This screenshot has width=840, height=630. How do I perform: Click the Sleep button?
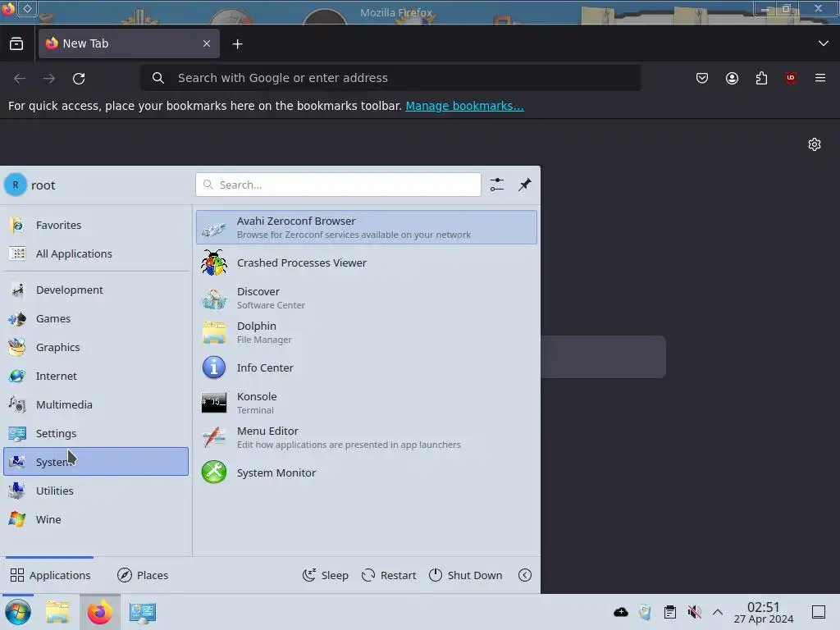[x=325, y=575]
